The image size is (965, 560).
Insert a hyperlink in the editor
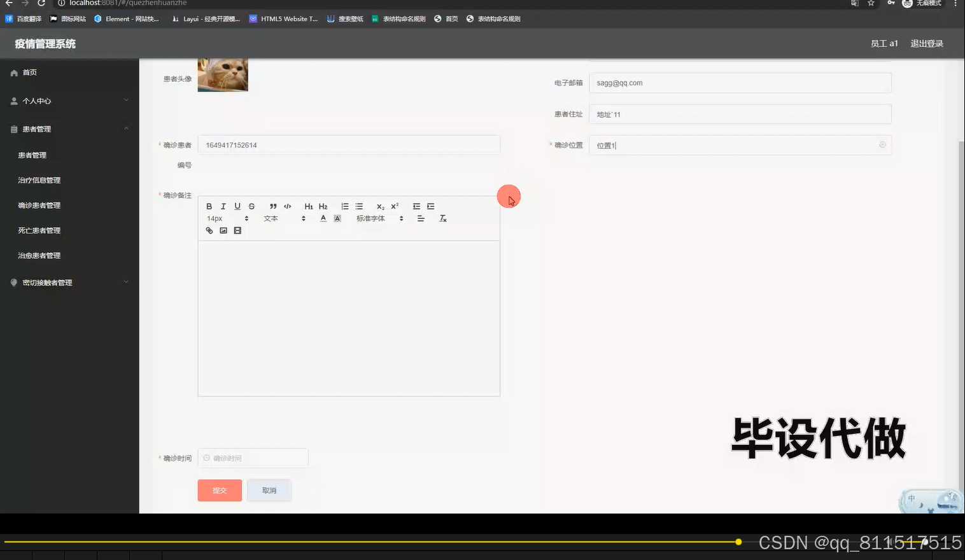[x=209, y=230]
